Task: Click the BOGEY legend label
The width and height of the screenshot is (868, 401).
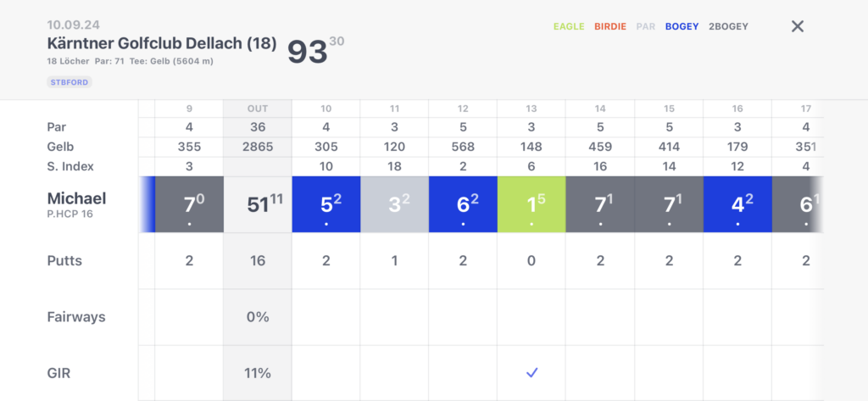Action: click(682, 26)
